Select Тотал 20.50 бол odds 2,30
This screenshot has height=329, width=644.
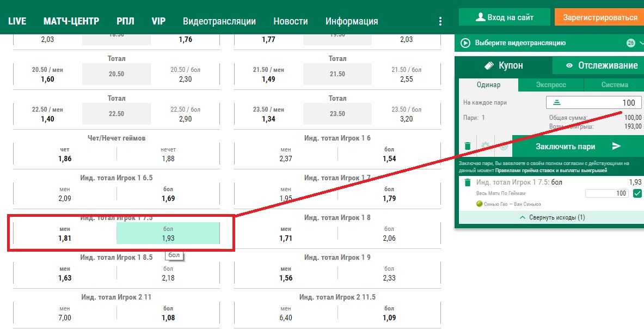tap(185, 74)
